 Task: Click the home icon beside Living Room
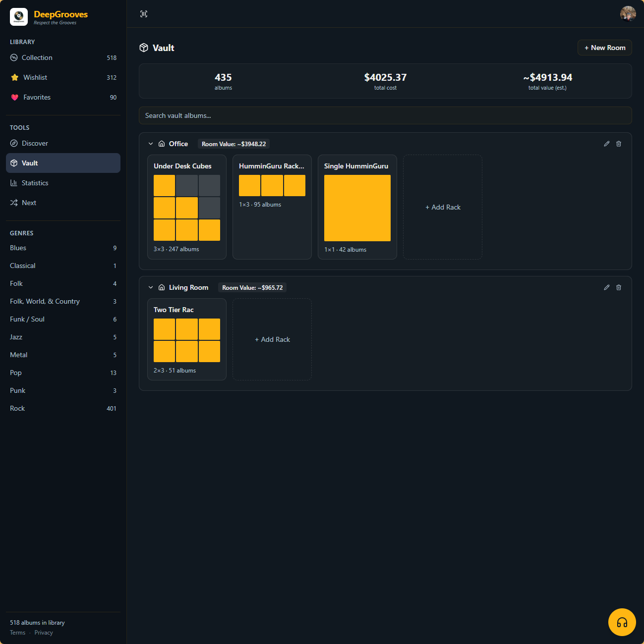point(162,287)
